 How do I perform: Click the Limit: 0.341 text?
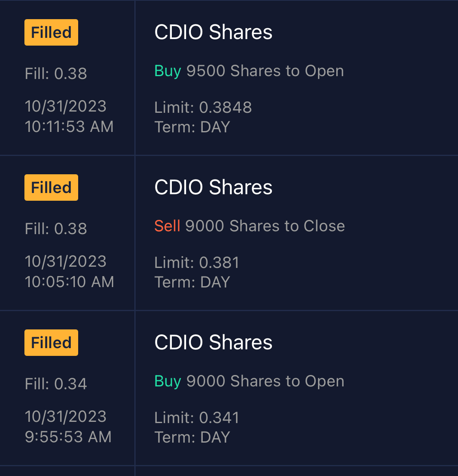tap(197, 418)
